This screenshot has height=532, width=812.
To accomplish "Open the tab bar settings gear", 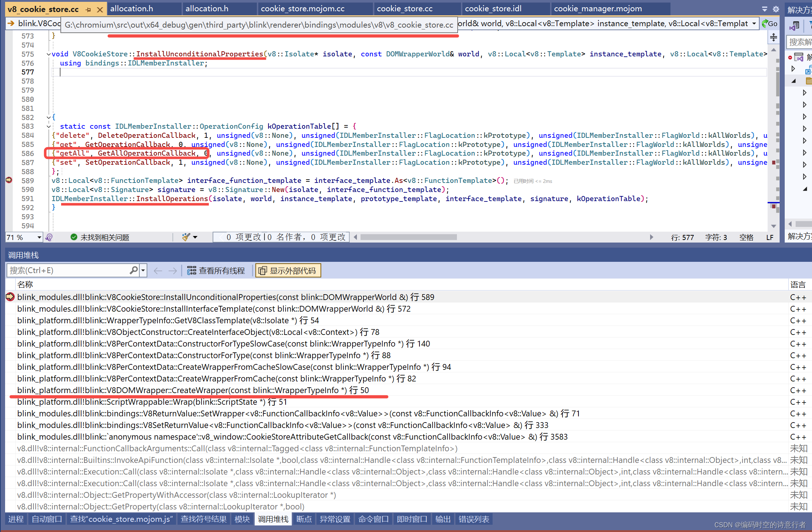I will [776, 9].
